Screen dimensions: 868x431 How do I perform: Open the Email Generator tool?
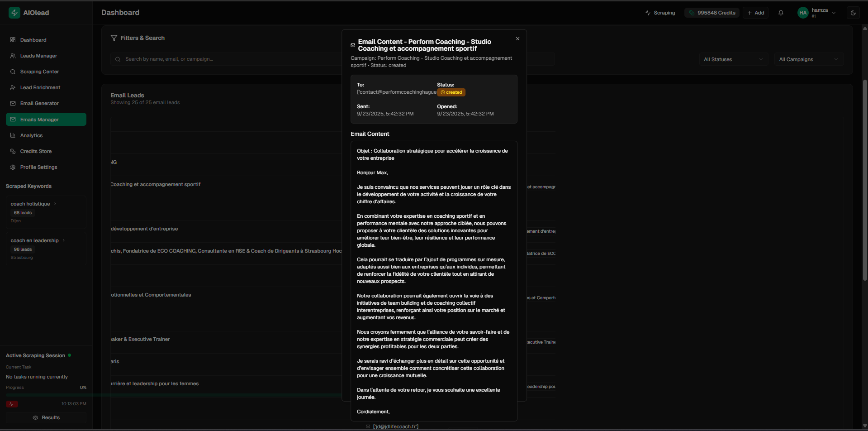[x=39, y=103]
